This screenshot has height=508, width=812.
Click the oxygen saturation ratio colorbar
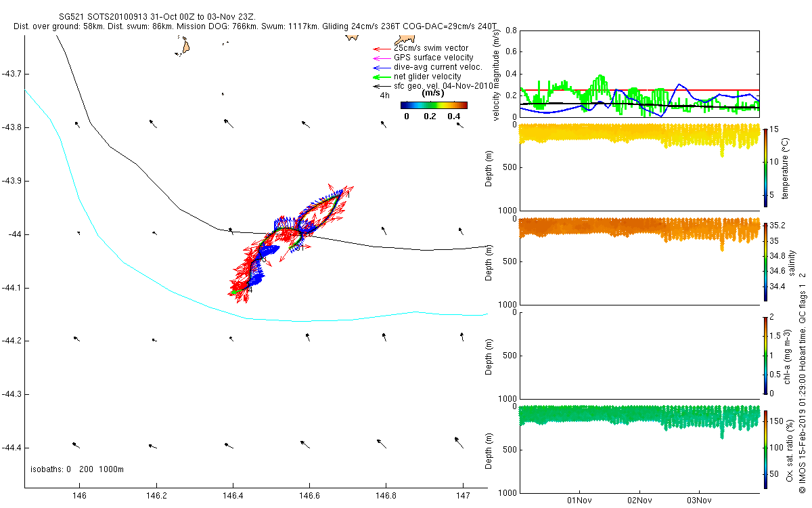click(765, 448)
